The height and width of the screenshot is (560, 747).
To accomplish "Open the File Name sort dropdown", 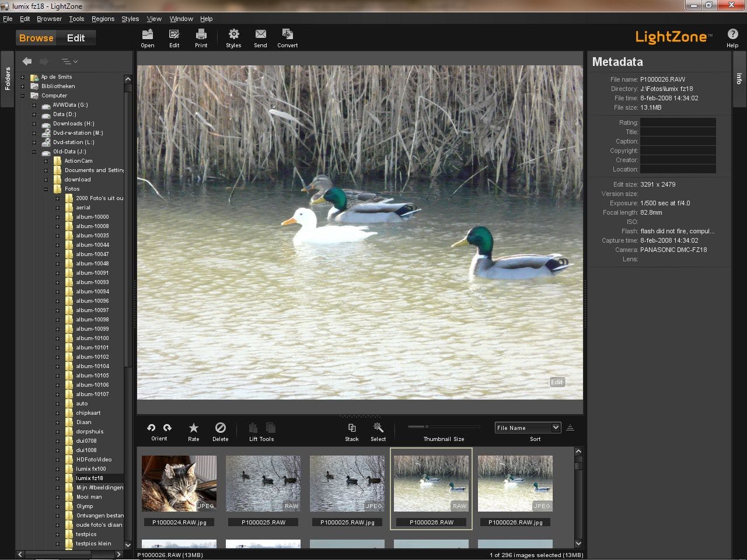I will [x=528, y=428].
